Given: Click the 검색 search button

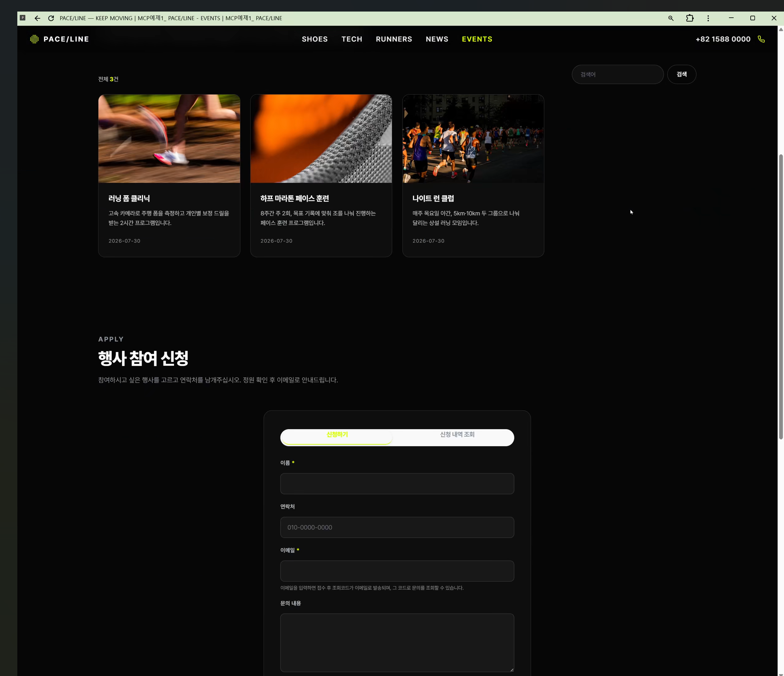Looking at the screenshot, I should pos(681,74).
